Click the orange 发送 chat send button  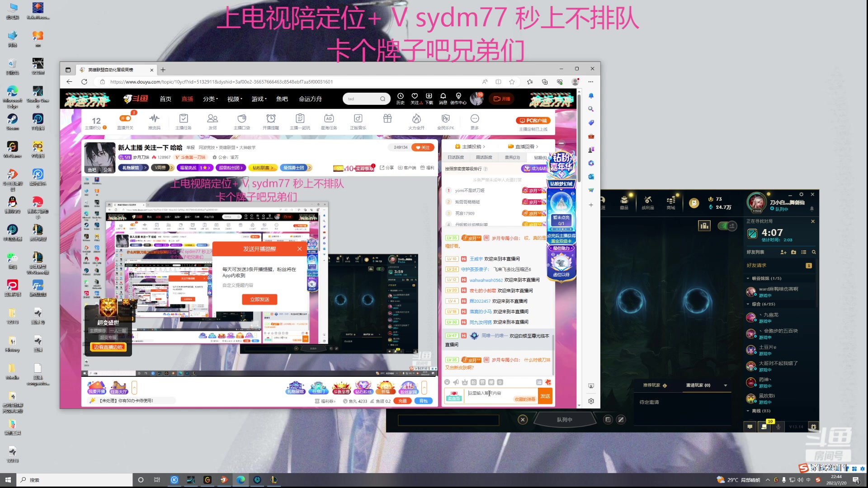click(545, 396)
